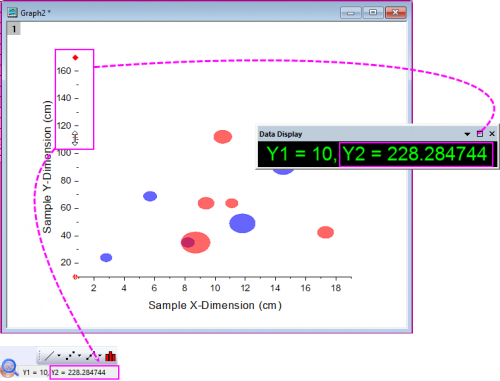Open the Scatter plot type dropdown arrow
This screenshot has width=500, height=381.
click(x=79, y=356)
